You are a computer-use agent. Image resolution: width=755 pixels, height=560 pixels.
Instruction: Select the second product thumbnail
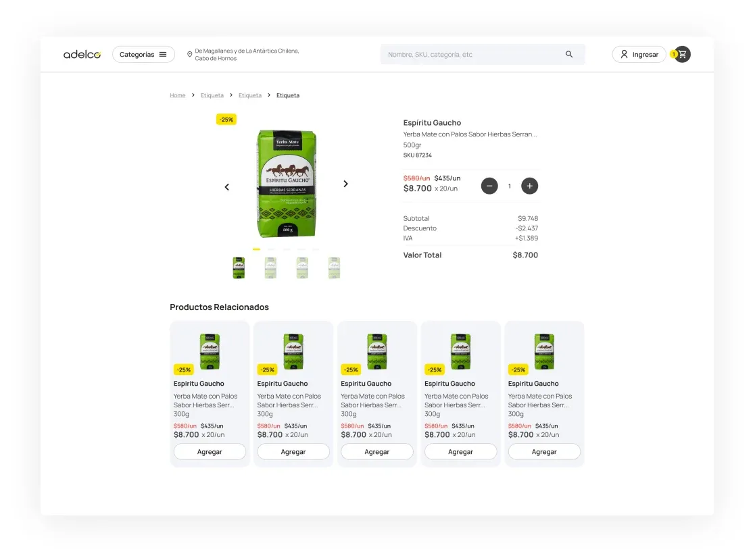[x=270, y=268]
